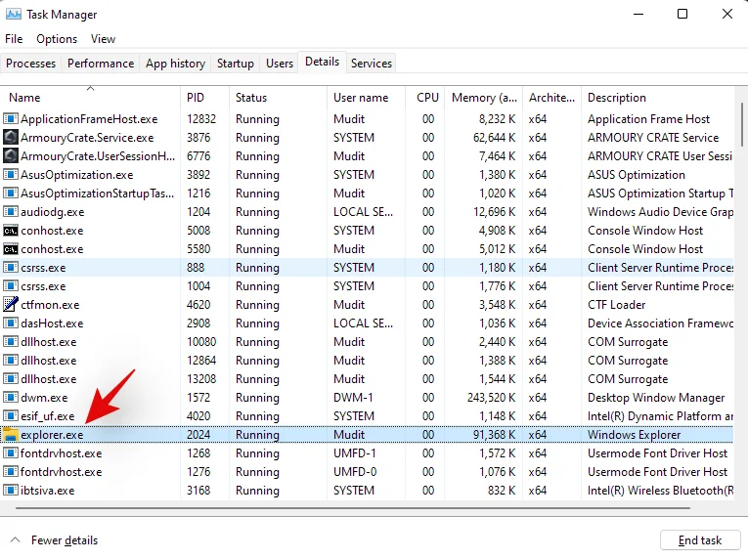
Task: Sort by the Architecture column header
Action: click(x=551, y=98)
